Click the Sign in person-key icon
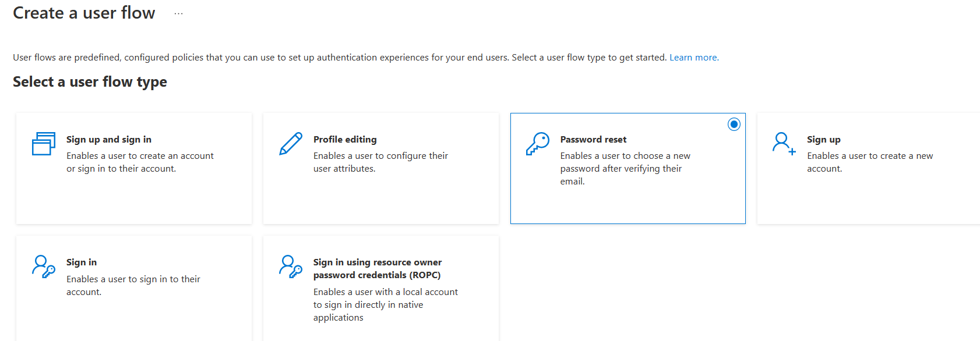 click(44, 267)
